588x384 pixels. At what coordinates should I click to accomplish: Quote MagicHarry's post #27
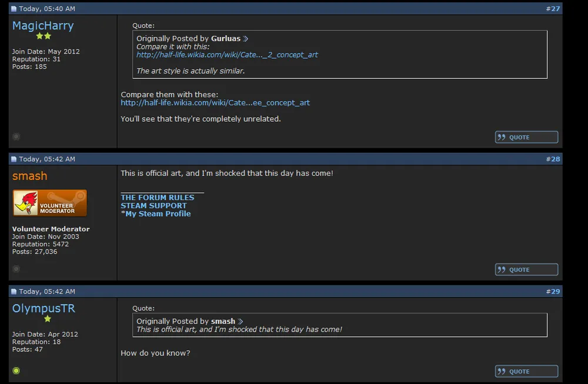point(526,137)
